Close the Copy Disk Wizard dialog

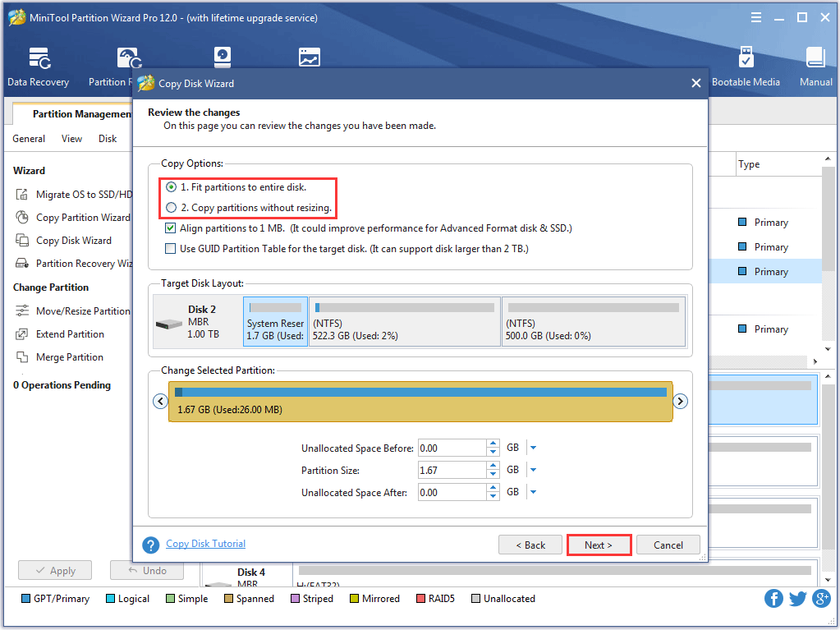tap(695, 83)
